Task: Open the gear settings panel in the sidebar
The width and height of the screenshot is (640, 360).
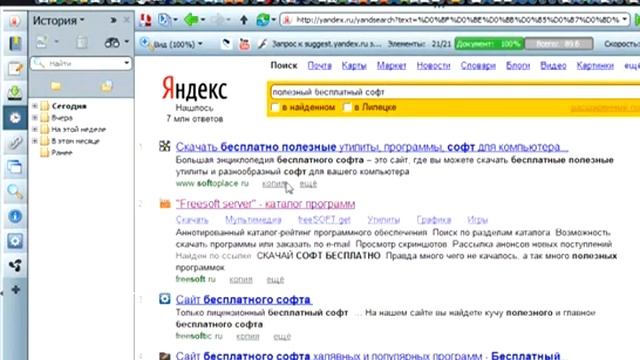Action: coord(15,241)
